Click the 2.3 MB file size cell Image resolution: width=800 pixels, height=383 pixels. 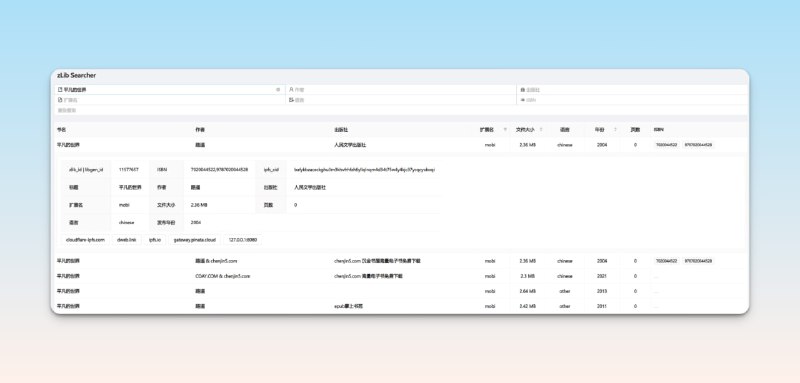pyautogui.click(x=528, y=276)
